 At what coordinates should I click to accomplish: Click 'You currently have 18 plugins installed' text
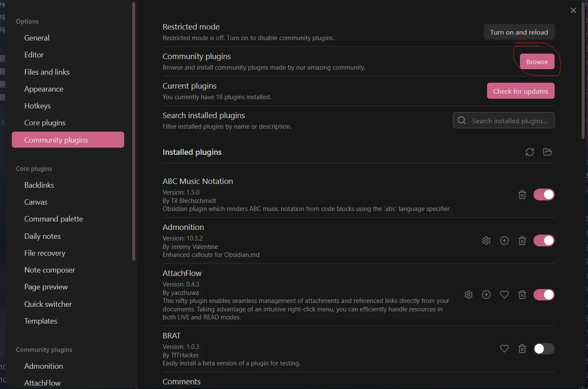point(217,97)
